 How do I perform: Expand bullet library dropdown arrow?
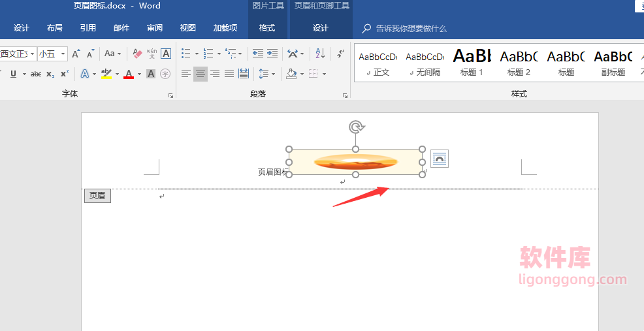197,54
